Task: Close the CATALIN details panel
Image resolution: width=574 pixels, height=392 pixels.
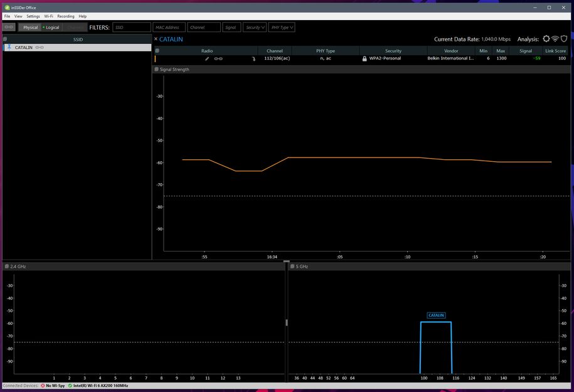Action: (x=156, y=39)
